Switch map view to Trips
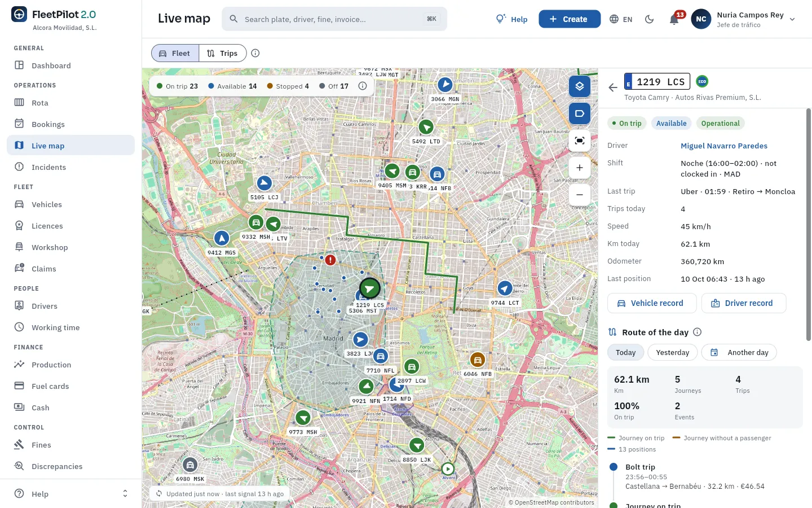This screenshot has height=508, width=812. coord(223,53)
